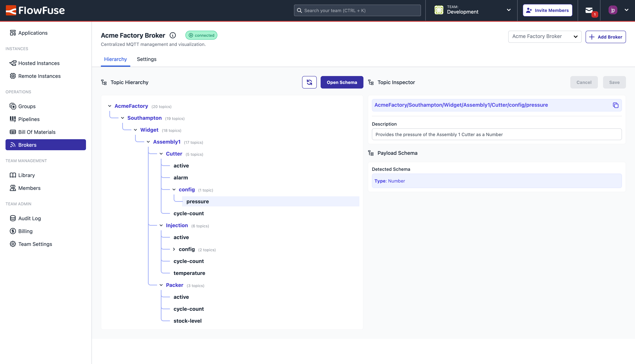Save the topic description changes

pos(614,82)
